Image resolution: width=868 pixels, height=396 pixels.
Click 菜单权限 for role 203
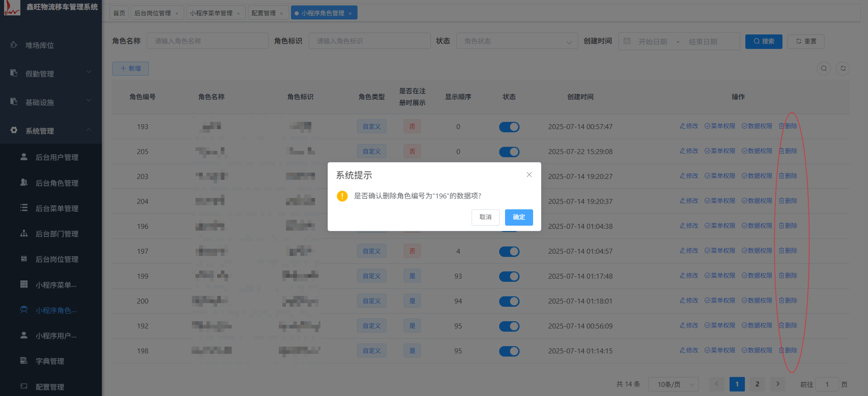[720, 176]
